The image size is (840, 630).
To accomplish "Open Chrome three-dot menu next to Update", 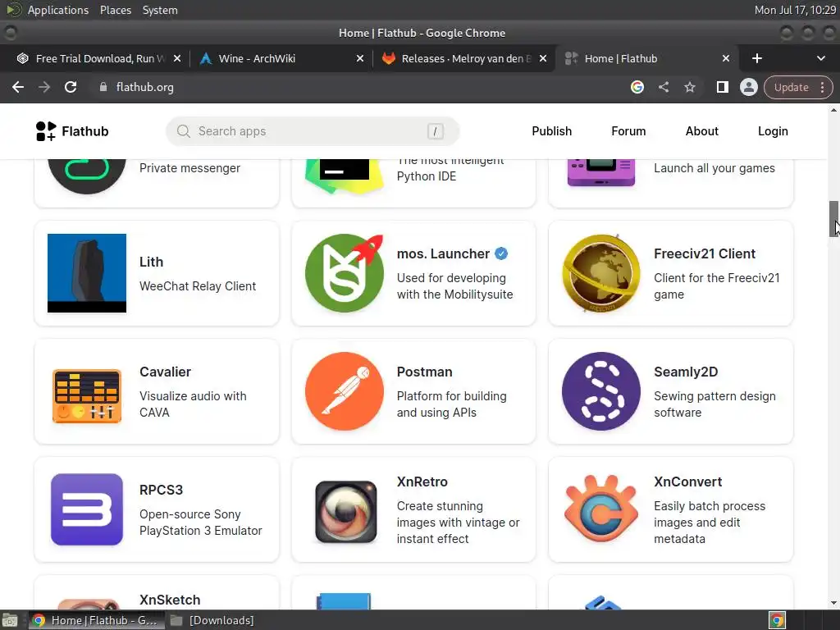I will (x=822, y=87).
